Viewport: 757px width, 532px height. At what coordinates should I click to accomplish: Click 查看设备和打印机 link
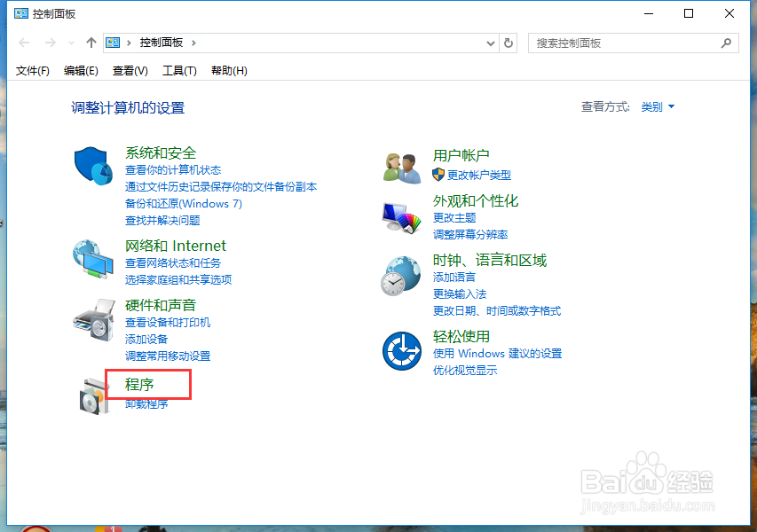point(168,322)
